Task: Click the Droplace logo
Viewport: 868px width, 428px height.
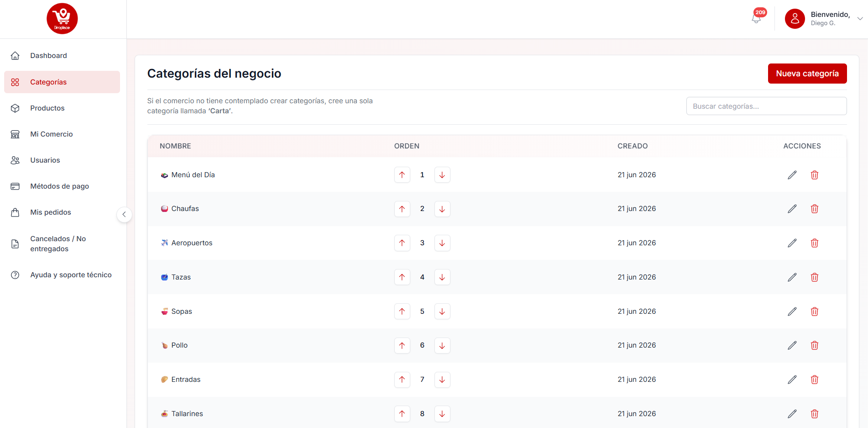Action: point(62,19)
